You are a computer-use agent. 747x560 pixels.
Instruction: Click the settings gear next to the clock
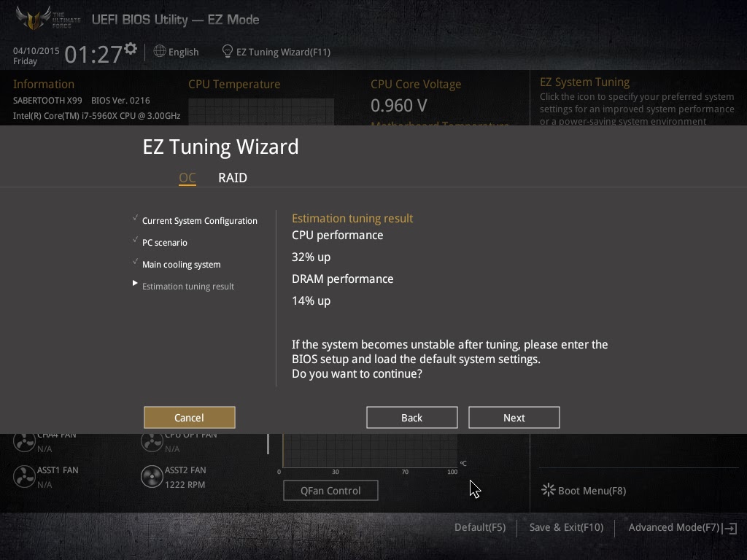(131, 49)
